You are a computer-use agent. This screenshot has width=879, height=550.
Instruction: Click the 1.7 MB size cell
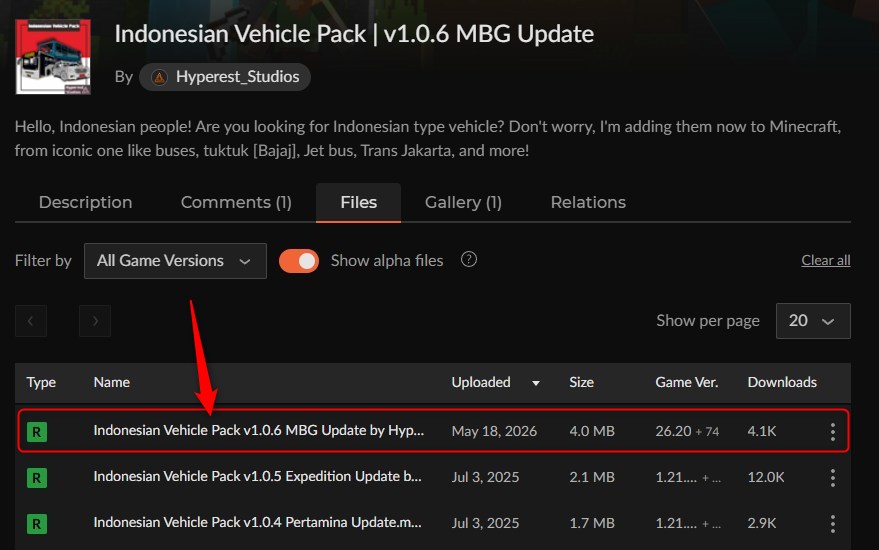592,523
